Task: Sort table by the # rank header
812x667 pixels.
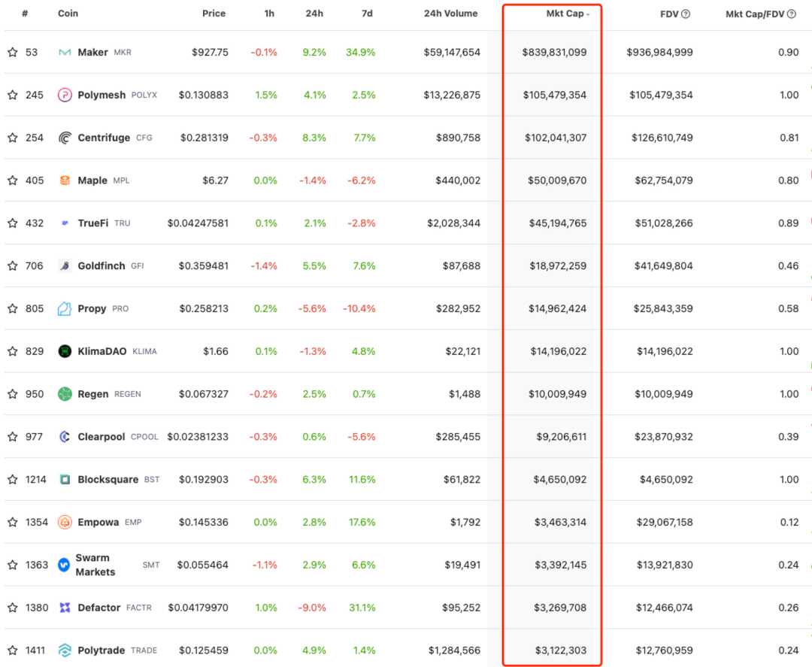Action: coord(25,14)
